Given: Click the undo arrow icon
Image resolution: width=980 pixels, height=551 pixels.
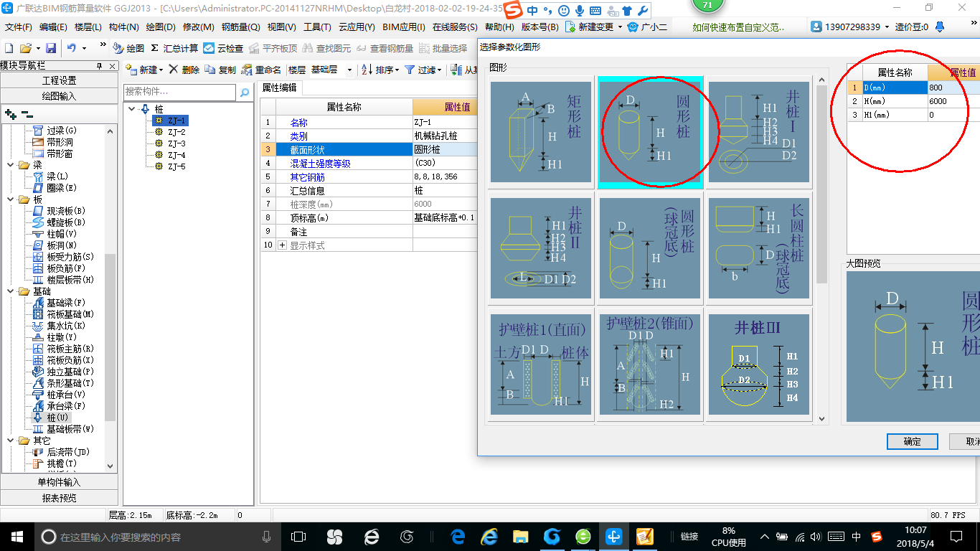Looking at the screenshot, I should 72,48.
